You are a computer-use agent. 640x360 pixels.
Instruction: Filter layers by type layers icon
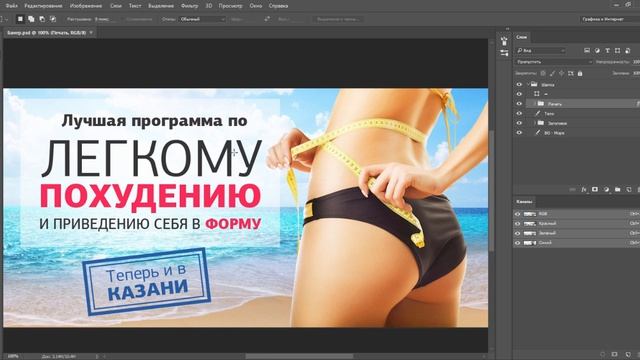(607, 51)
